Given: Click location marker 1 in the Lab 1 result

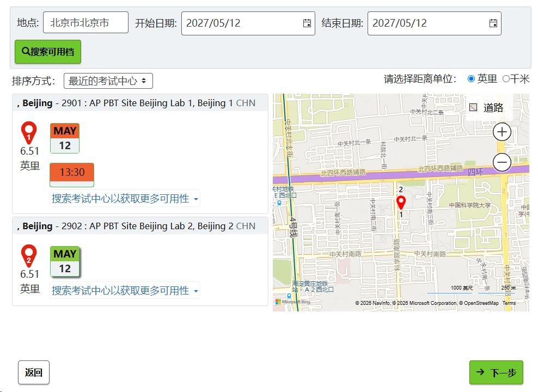Looking at the screenshot, I should tap(29, 133).
